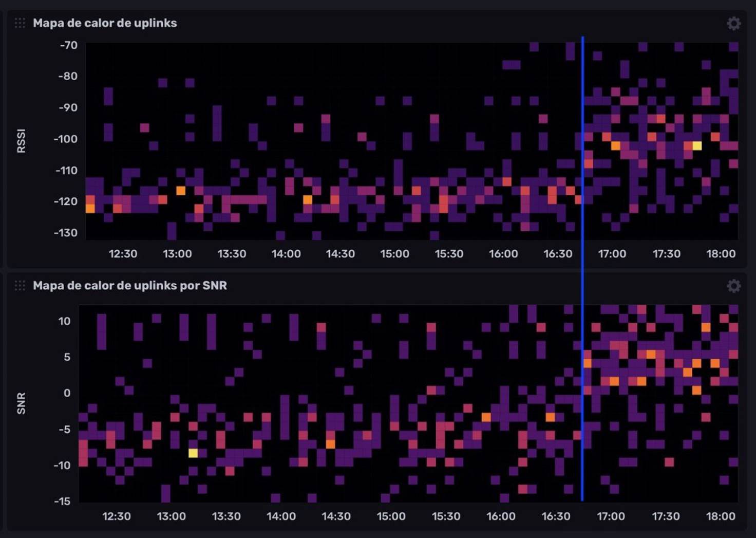This screenshot has width=756, height=538.
Task: Click panel title 'Mapa de calor de uplinks'
Action: pyautogui.click(x=105, y=23)
